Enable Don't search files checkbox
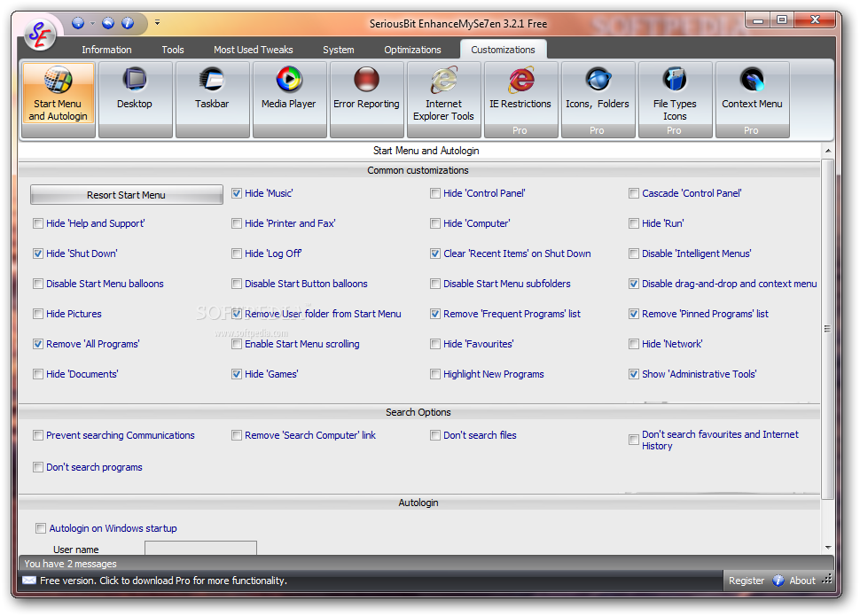The width and height of the screenshot is (860, 616). (x=435, y=435)
